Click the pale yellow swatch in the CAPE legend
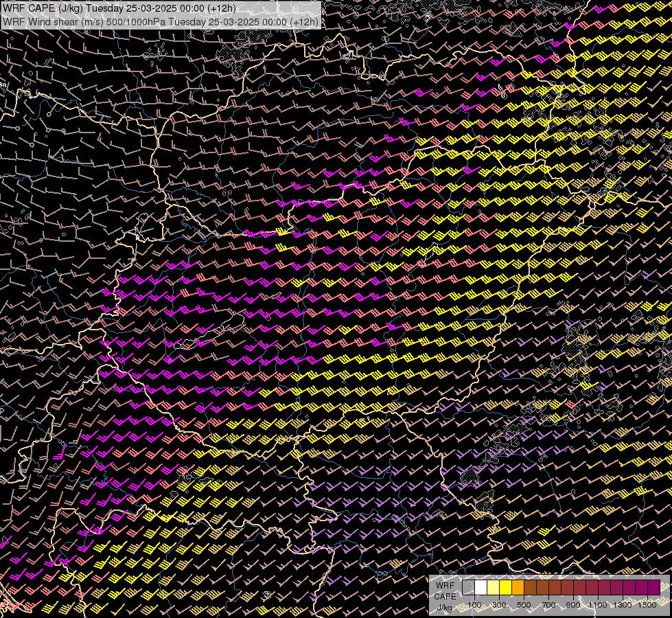The width and height of the screenshot is (672, 618). tap(494, 587)
